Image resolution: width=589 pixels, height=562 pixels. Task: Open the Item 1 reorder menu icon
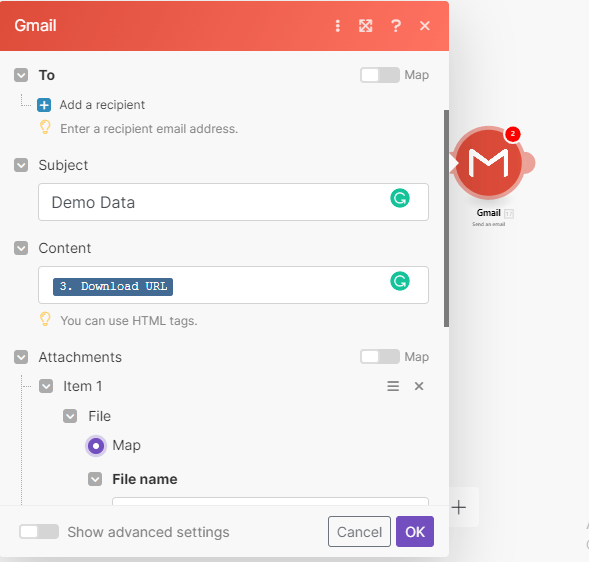click(x=393, y=386)
